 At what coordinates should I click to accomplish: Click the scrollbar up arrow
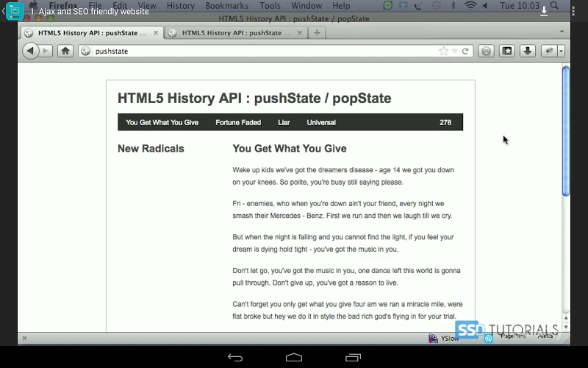[x=566, y=318]
